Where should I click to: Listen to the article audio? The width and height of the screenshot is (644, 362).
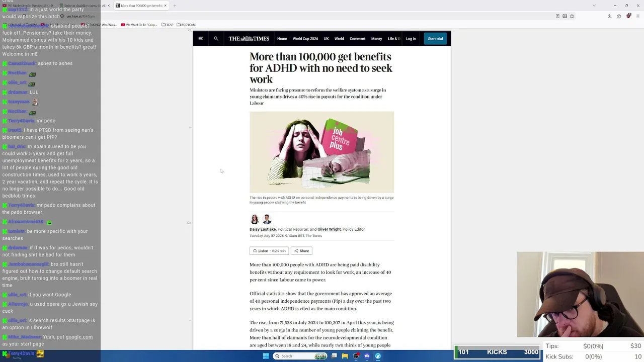tap(269, 251)
